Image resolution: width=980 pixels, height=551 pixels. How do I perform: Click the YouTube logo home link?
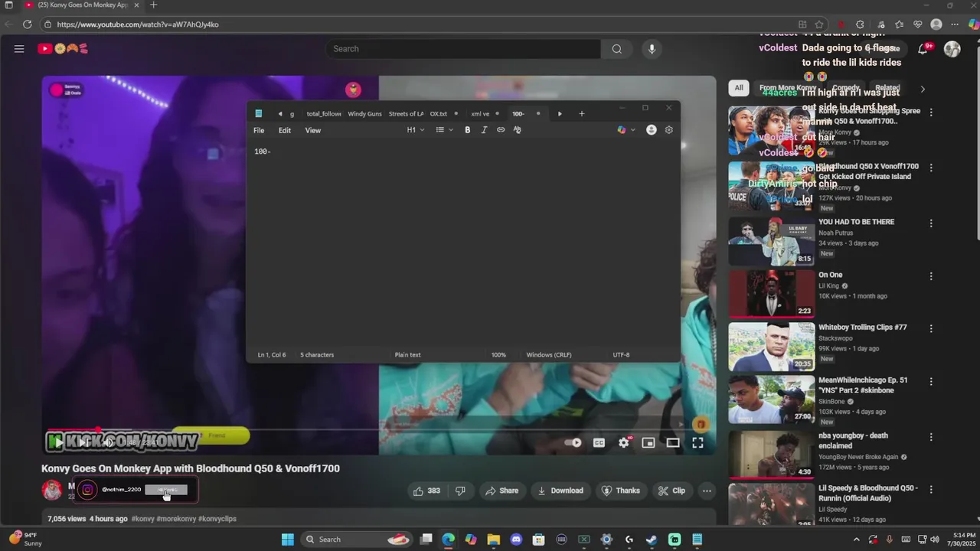point(63,49)
